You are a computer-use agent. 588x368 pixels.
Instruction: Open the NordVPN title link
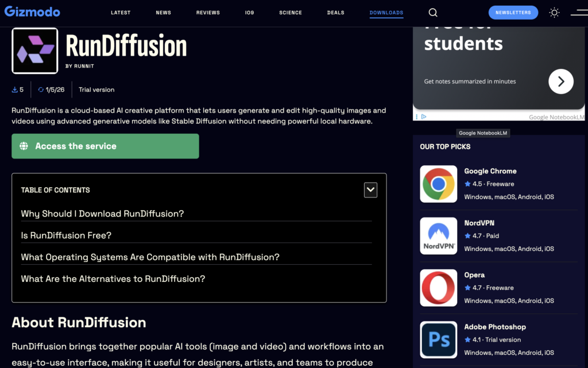coord(479,223)
